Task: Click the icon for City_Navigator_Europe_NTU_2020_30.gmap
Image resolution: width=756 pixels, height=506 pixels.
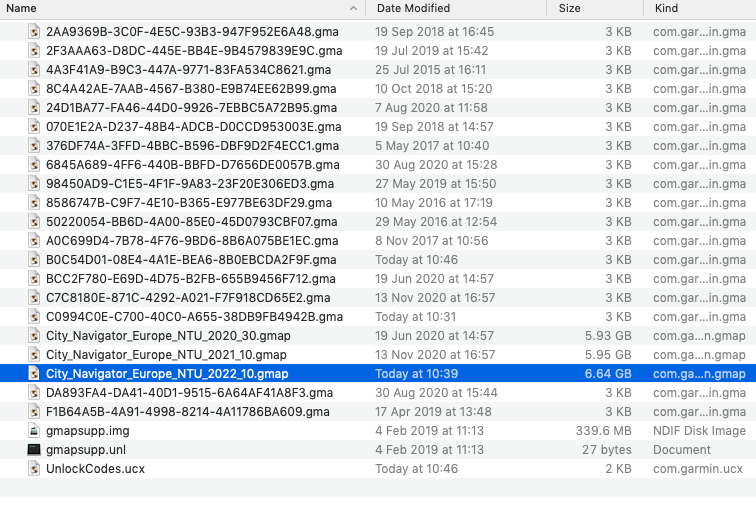Action: (x=34, y=336)
